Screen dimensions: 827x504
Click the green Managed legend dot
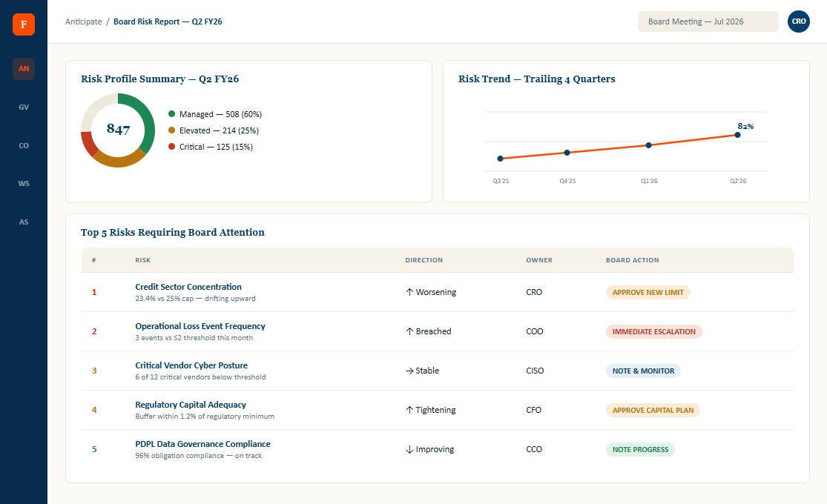point(171,114)
